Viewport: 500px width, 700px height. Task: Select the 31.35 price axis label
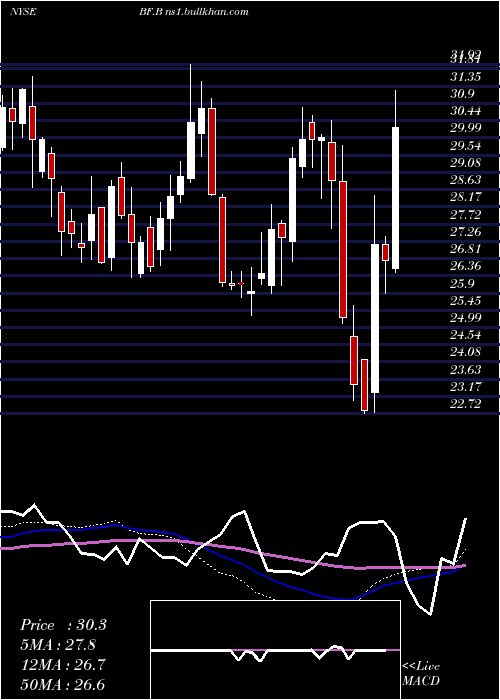pyautogui.click(x=466, y=77)
